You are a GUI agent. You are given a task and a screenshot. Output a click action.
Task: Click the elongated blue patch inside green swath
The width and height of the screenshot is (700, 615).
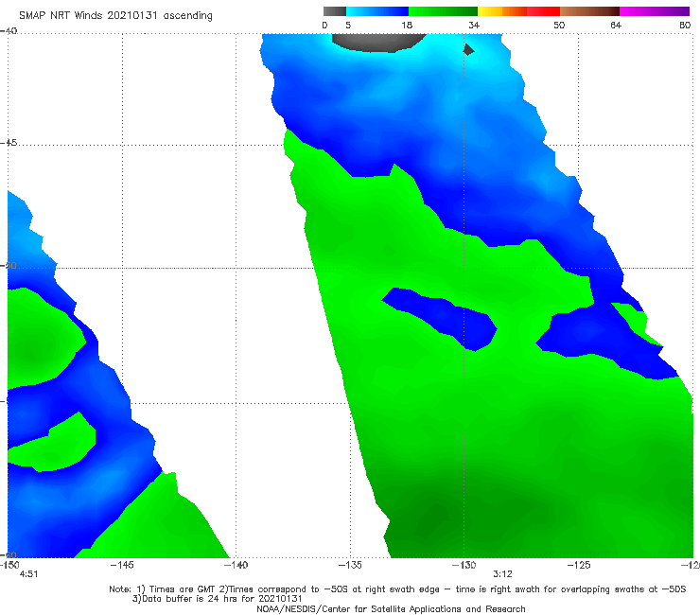click(440, 318)
